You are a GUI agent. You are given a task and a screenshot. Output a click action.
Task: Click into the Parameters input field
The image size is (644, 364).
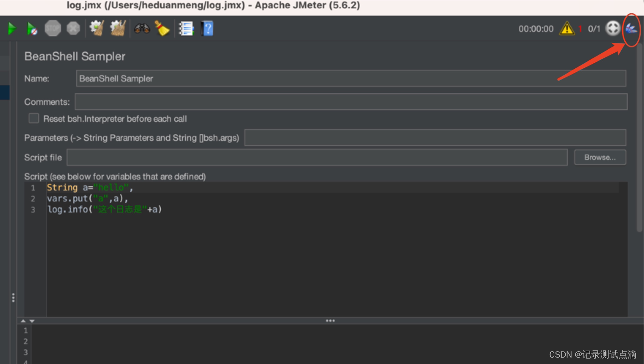point(435,138)
